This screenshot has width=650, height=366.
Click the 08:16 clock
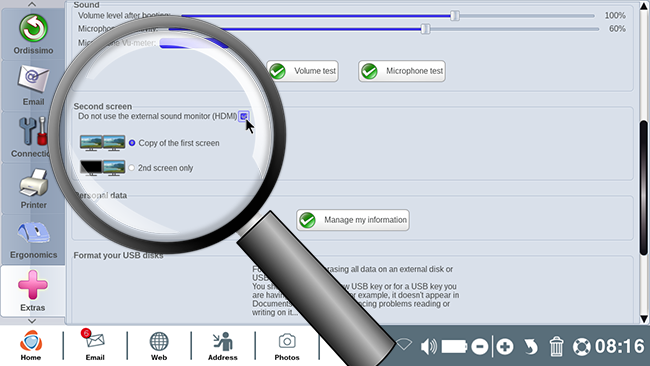click(619, 346)
